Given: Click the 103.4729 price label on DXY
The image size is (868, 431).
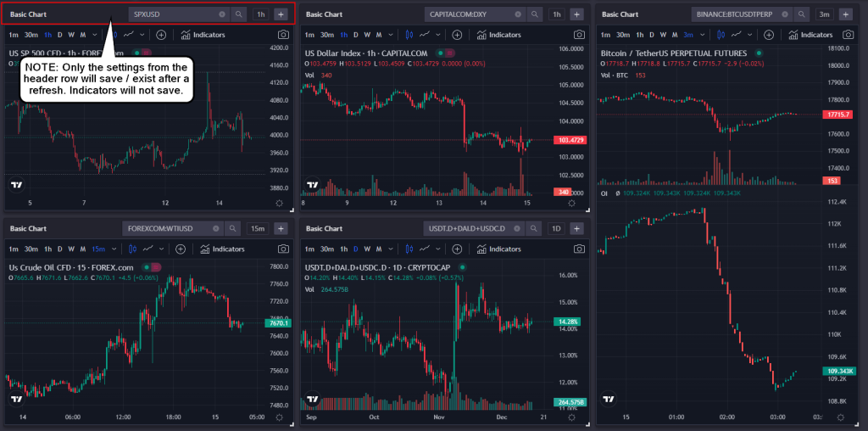Looking at the screenshot, I should pos(570,140).
